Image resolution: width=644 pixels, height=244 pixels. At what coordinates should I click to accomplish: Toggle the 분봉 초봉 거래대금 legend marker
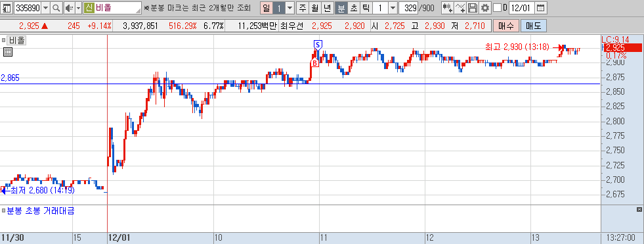(x=4, y=210)
